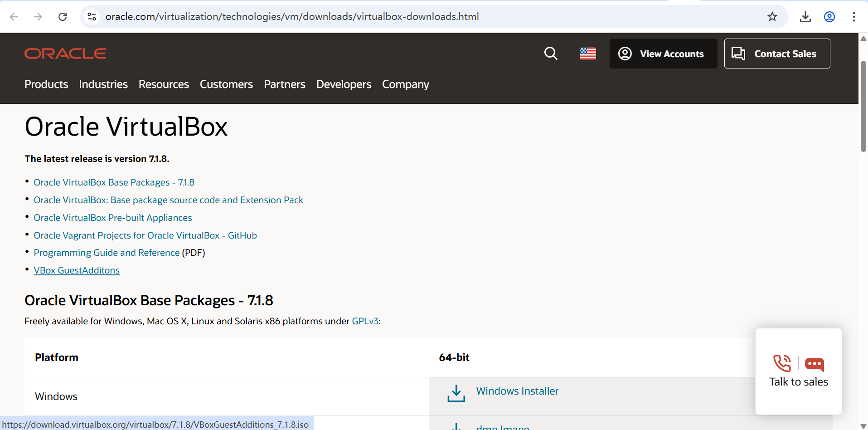Click the Windows Installer download link
Viewport: 868px width, 430px height.
[517, 391]
